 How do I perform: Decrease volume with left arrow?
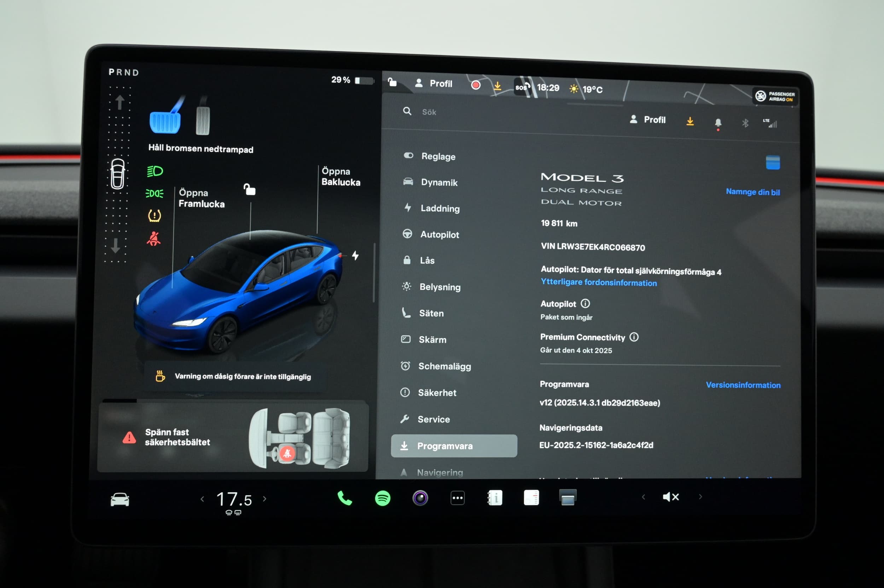[x=644, y=497]
